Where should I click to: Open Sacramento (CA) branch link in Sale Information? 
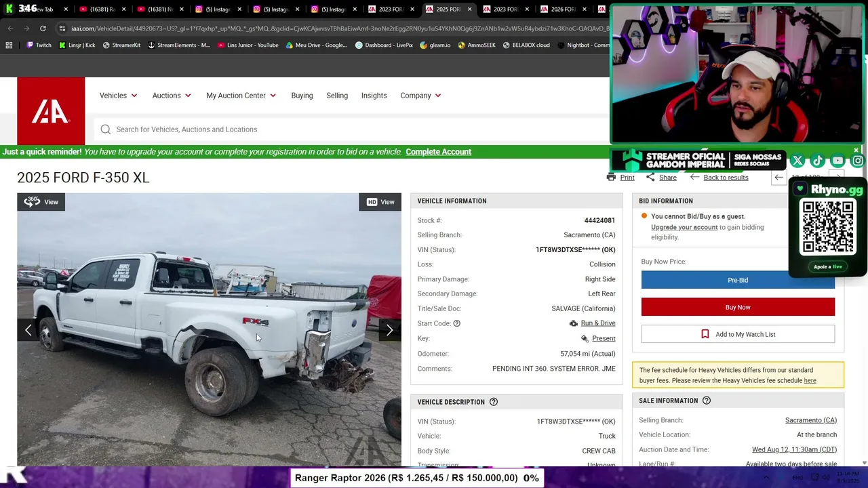tap(811, 420)
